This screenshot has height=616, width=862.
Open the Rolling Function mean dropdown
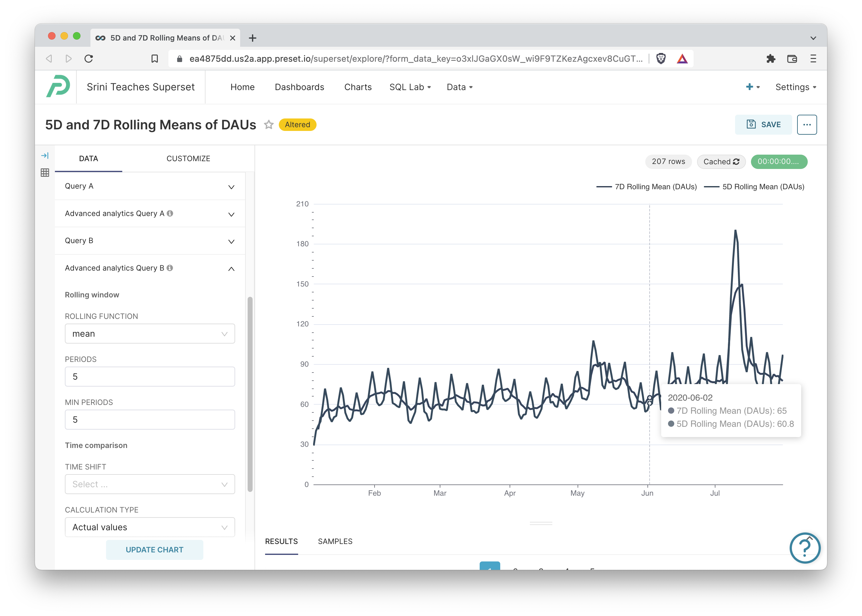(150, 334)
